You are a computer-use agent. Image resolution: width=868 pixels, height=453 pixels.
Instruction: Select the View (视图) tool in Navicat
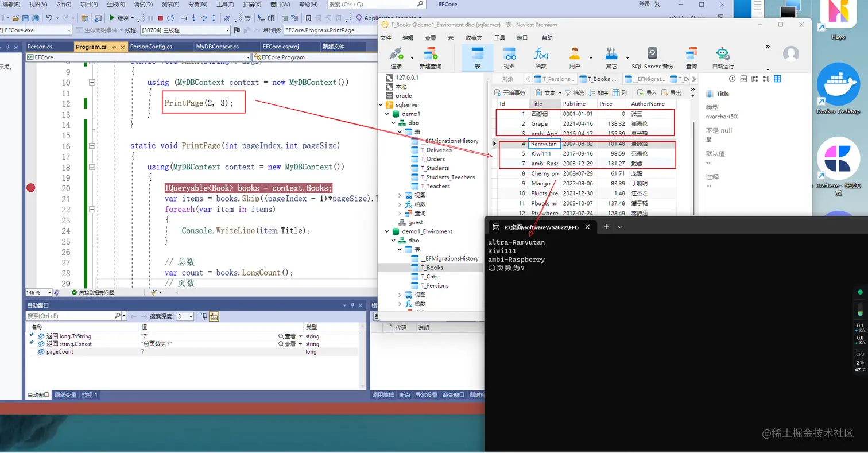coord(509,58)
